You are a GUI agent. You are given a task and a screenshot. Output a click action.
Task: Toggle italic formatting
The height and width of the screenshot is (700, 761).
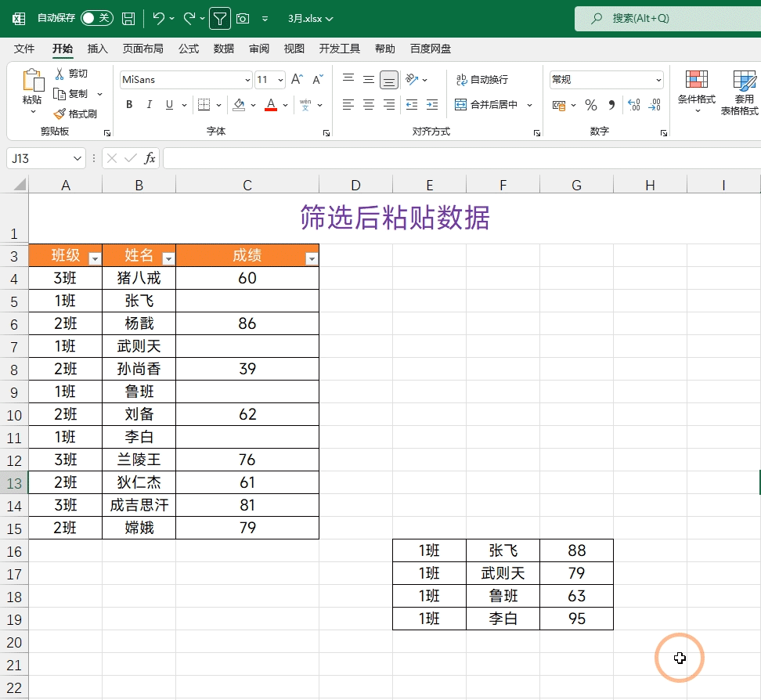click(149, 104)
